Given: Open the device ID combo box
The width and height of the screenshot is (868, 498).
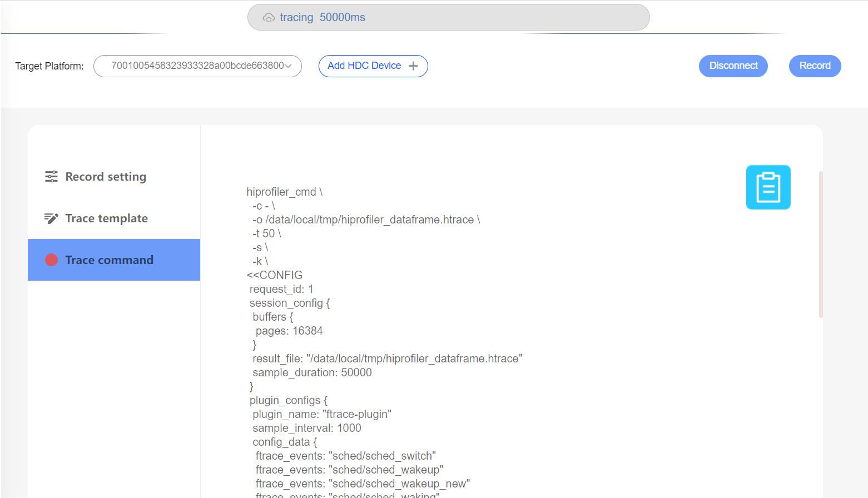Looking at the screenshot, I should point(197,66).
